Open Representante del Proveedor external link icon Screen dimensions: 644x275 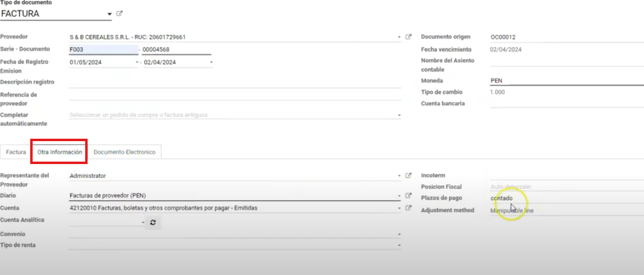(x=408, y=175)
